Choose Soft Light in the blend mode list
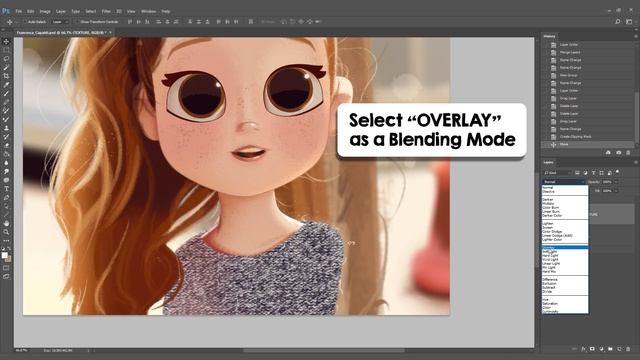The width and height of the screenshot is (640, 360). [565, 252]
